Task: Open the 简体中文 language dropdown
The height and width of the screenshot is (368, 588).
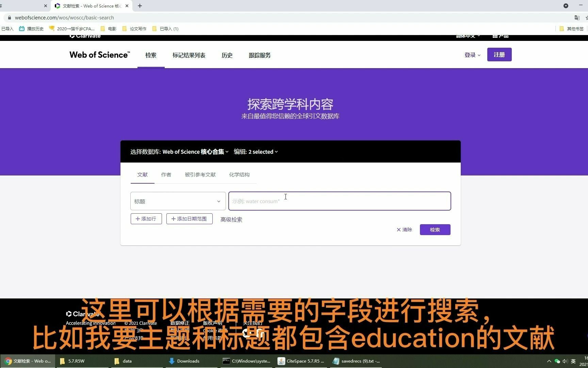Action: [x=468, y=36]
